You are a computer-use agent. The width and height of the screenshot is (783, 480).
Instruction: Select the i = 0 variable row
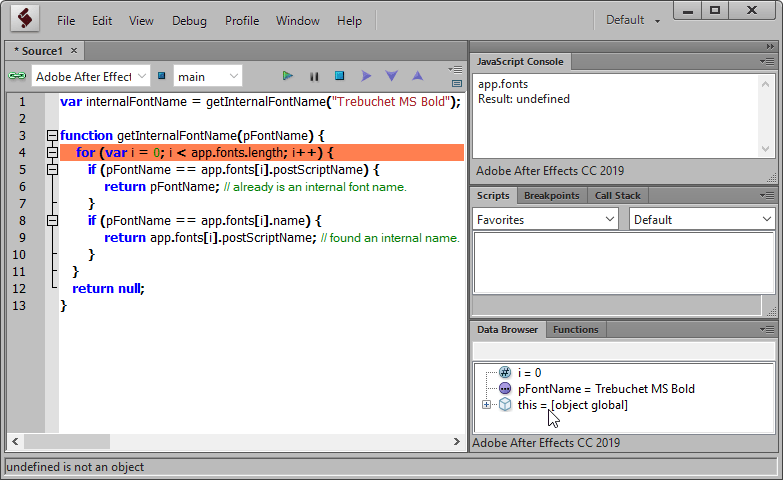[529, 373]
